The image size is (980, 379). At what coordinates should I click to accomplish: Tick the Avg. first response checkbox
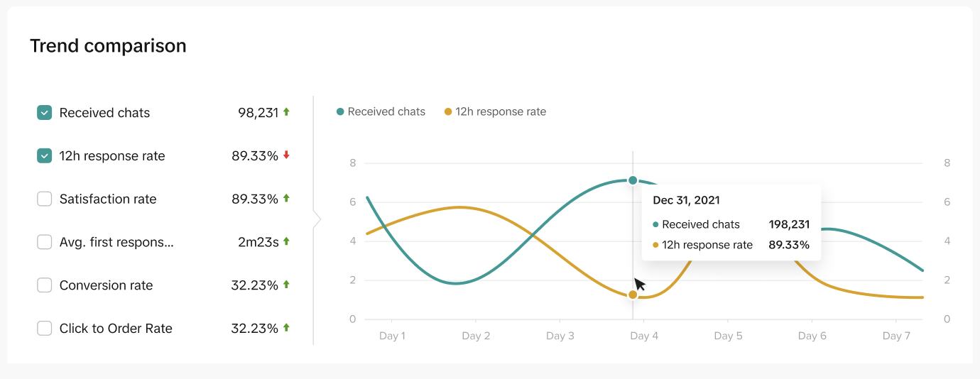(x=45, y=242)
